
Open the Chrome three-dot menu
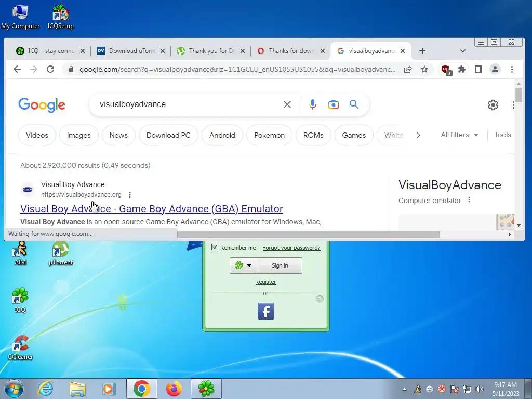coord(512,69)
